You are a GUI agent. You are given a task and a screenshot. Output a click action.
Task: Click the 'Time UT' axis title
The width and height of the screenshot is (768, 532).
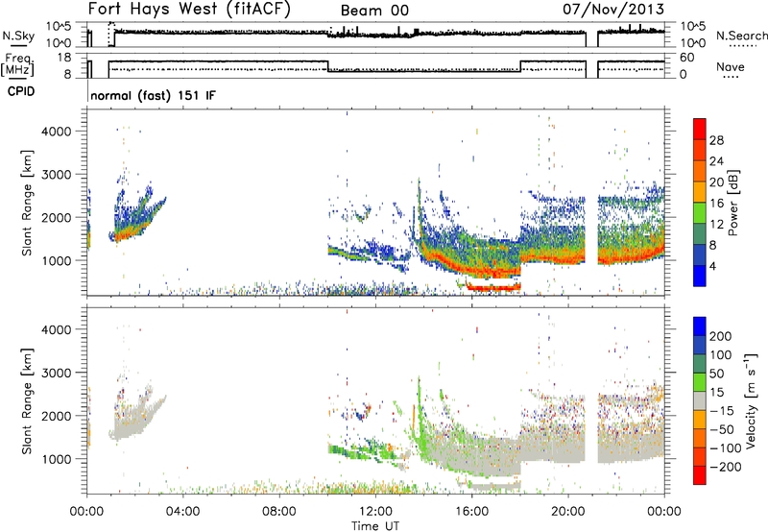(375, 525)
